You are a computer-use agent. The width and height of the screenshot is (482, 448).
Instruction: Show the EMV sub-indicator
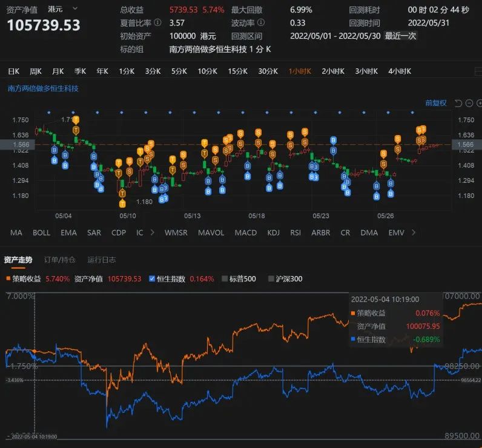pyautogui.click(x=396, y=232)
